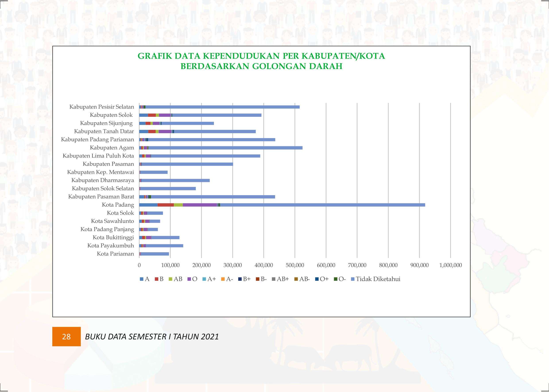The width and height of the screenshot is (549, 392).
Task: Click the subtitle line 'BERDASARKAN GOLONGAN DARAH'
Action: pos(261,66)
